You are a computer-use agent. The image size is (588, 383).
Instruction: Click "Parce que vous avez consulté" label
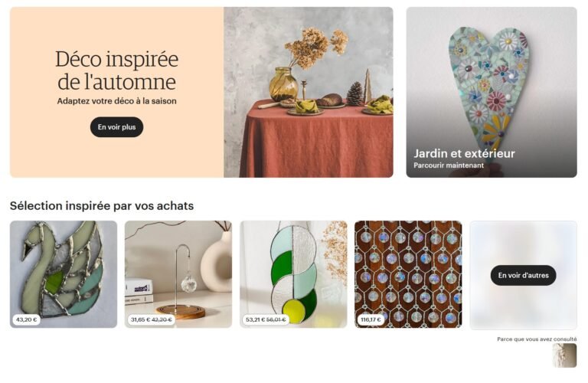tap(537, 339)
